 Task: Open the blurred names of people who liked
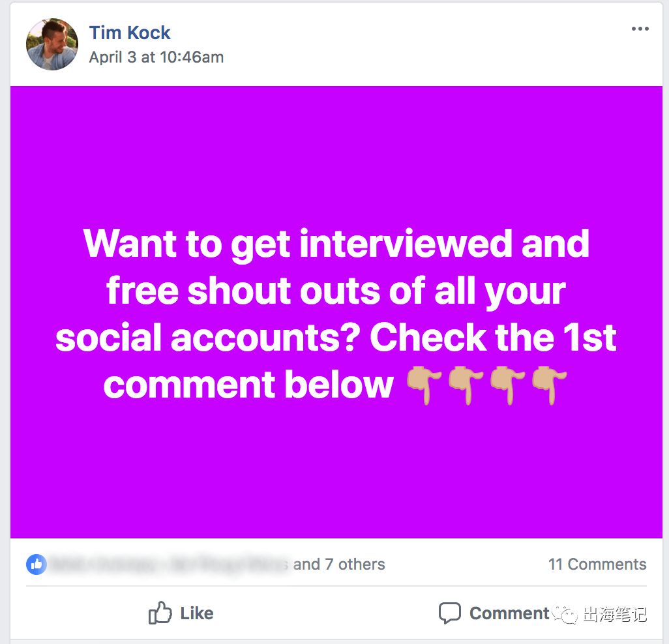coord(170,564)
